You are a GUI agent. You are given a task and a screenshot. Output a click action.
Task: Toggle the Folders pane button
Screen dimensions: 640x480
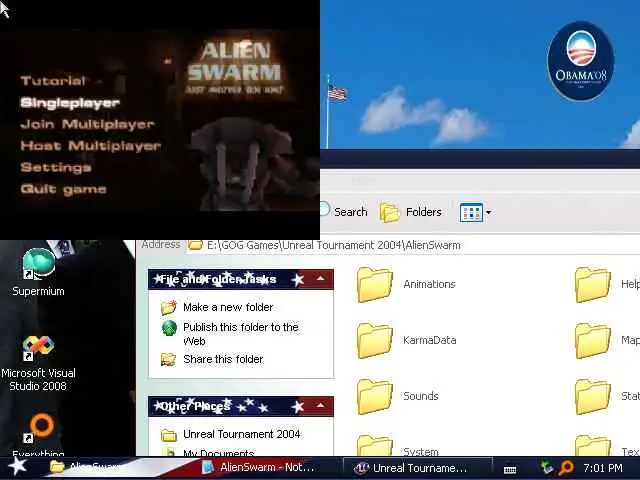click(x=411, y=212)
